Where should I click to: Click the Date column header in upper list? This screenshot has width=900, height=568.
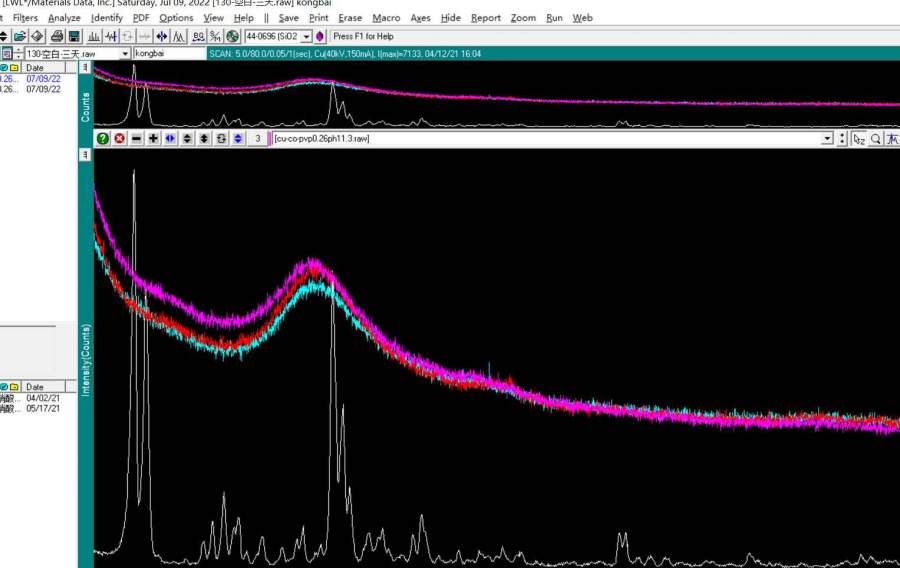pyautogui.click(x=35, y=68)
